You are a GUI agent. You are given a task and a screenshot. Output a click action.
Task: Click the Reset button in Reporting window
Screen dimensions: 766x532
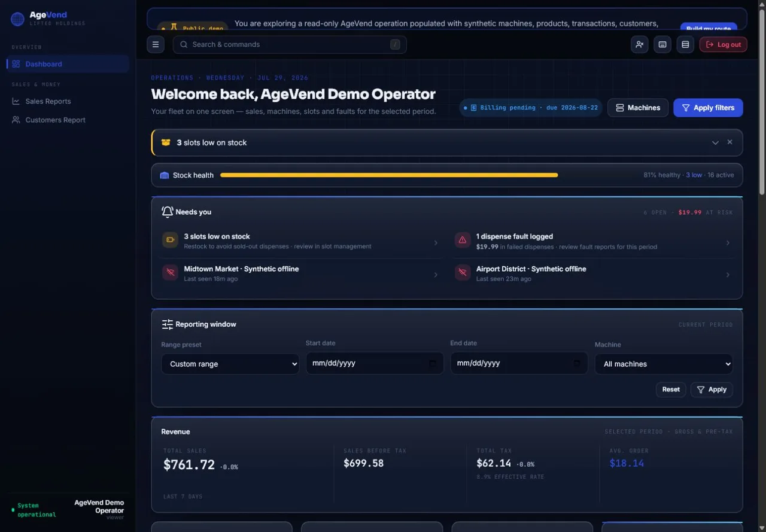click(x=671, y=390)
